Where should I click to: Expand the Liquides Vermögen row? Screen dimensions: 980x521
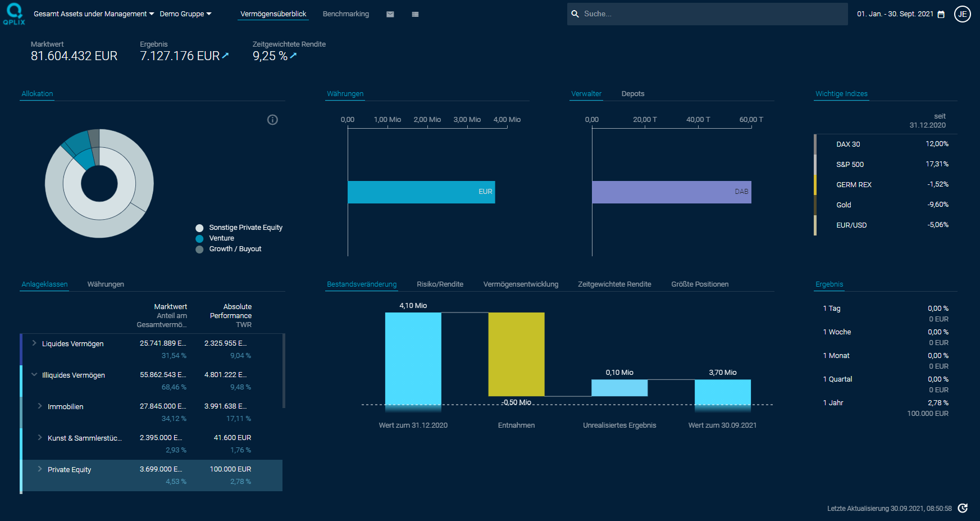[34, 343]
